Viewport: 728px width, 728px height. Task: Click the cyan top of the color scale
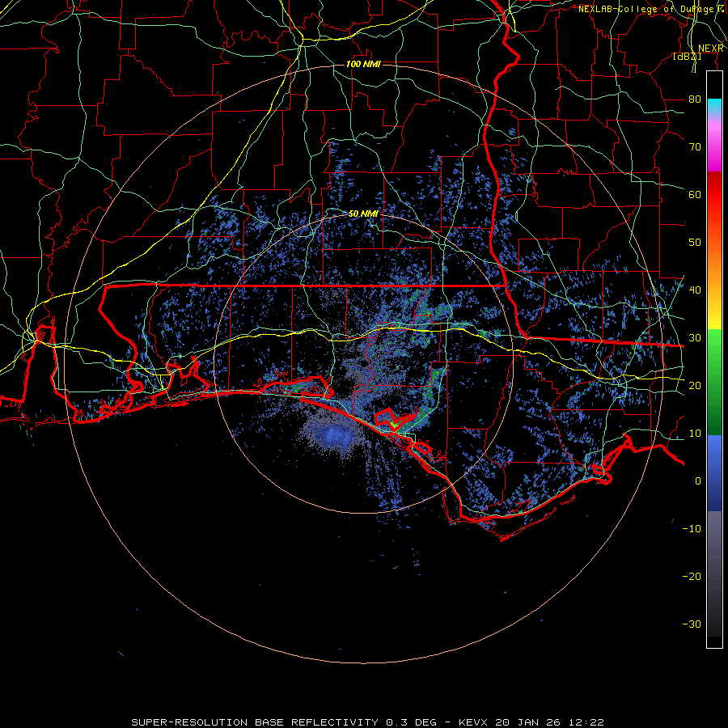click(x=714, y=106)
